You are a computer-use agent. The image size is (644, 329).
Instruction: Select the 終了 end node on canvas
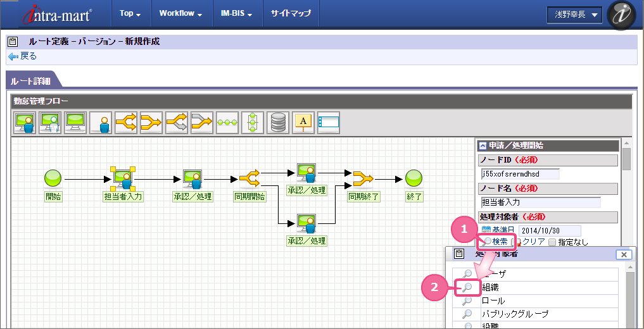(414, 179)
